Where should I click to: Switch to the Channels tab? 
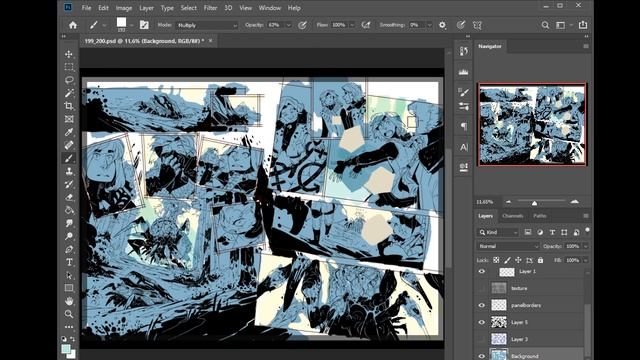pos(512,216)
